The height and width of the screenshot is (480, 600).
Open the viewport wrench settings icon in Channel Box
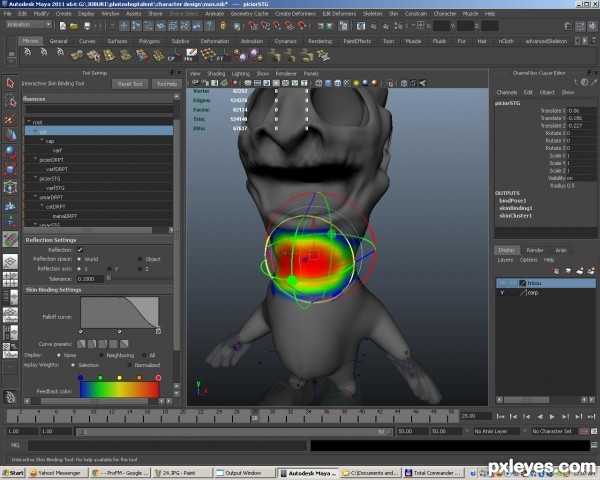pos(593,82)
